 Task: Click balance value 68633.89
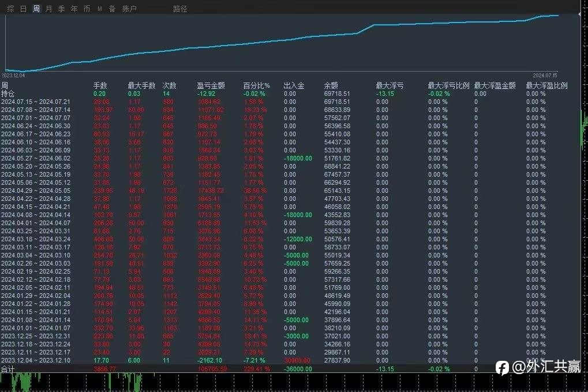[x=337, y=110]
